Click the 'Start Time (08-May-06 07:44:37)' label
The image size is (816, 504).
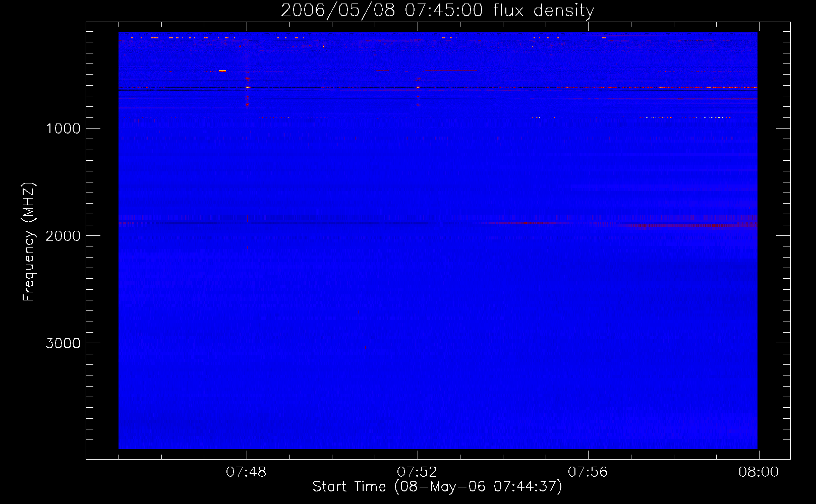437,487
